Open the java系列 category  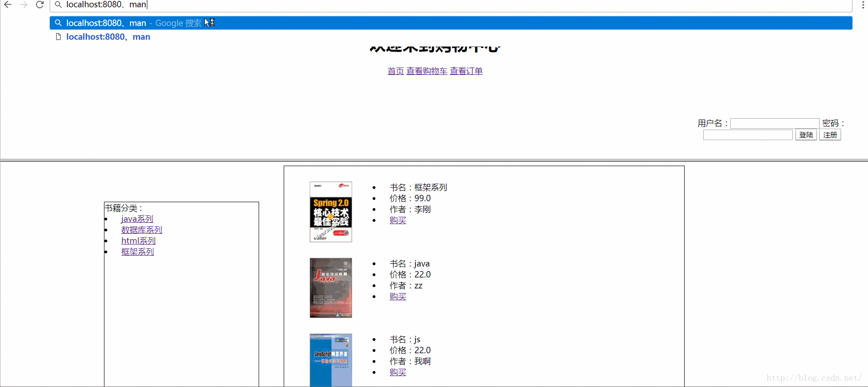(x=137, y=219)
